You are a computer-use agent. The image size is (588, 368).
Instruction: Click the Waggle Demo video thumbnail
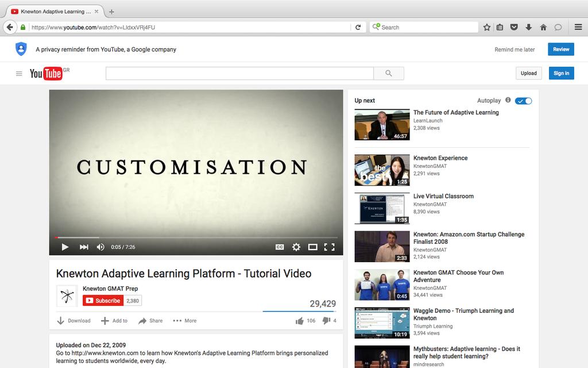click(382, 323)
